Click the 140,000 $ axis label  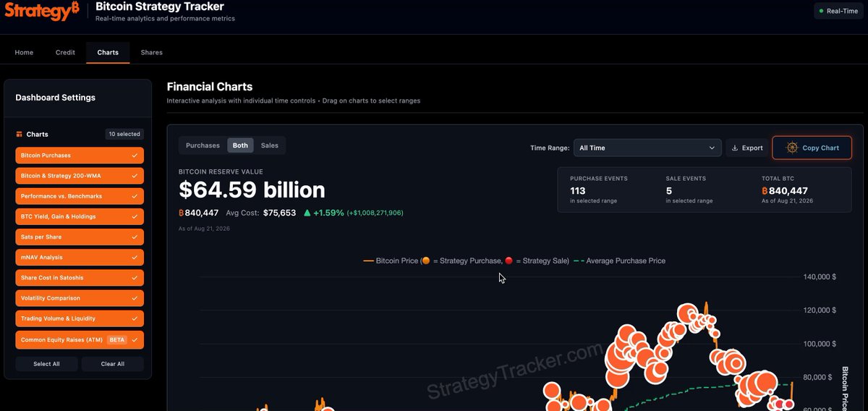pos(820,277)
